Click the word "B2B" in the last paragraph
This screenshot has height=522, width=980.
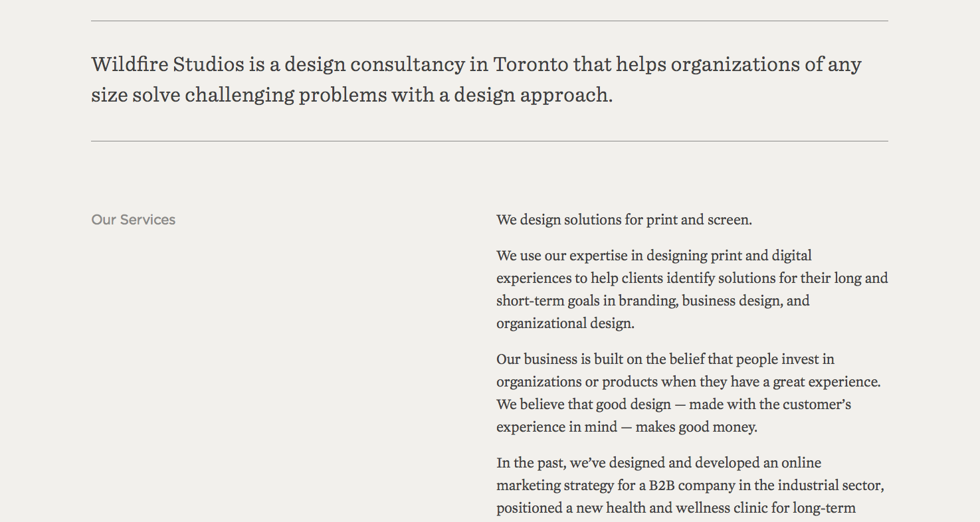tap(662, 485)
